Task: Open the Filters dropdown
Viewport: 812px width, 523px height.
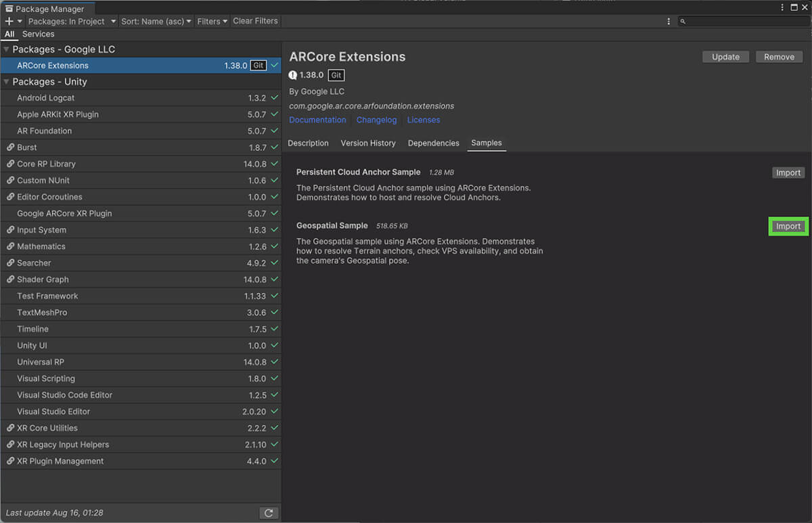Action: (212, 21)
